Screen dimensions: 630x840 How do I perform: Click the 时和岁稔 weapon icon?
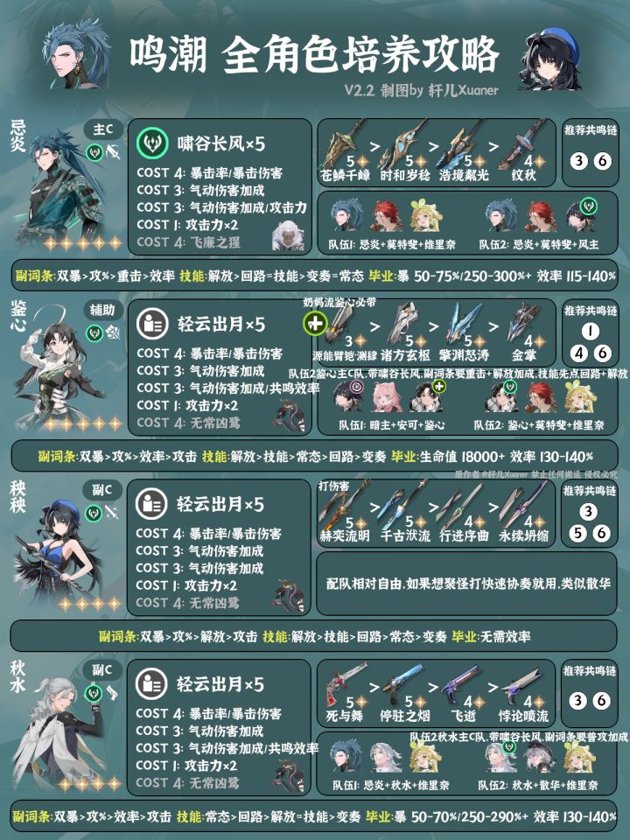[404, 143]
